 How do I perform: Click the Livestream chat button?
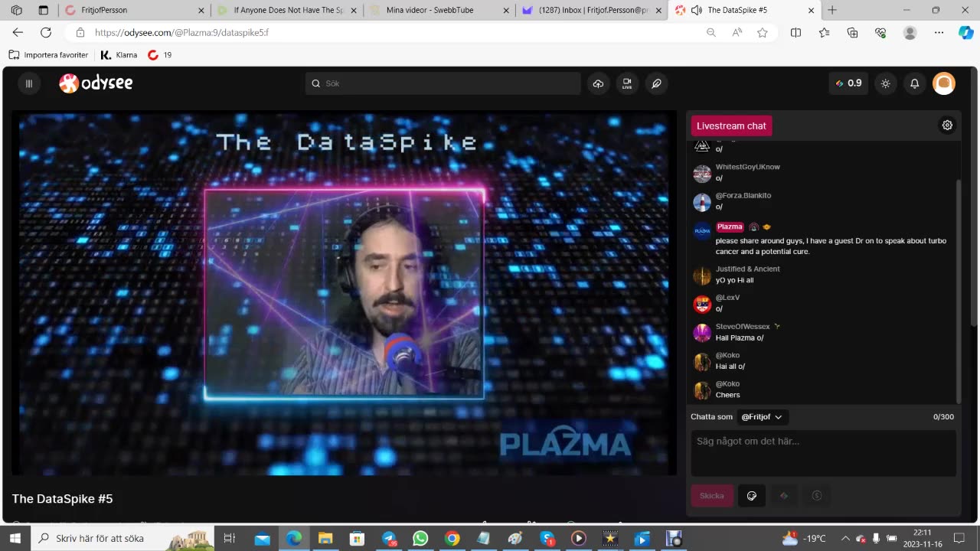click(x=731, y=126)
